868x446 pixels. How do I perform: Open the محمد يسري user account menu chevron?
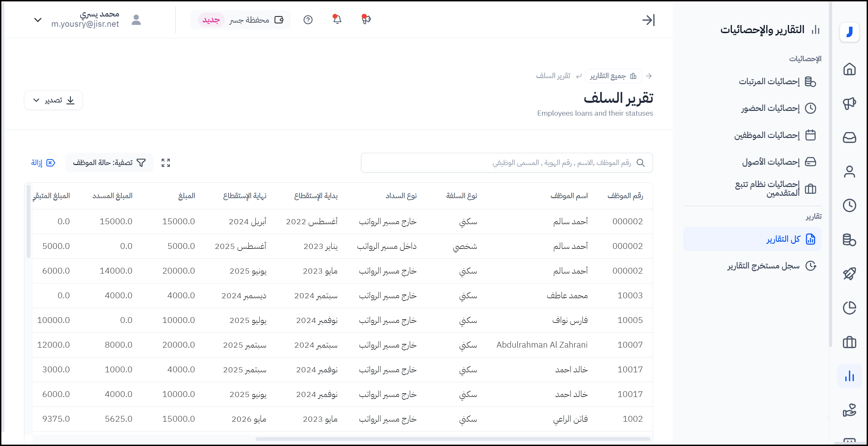[38, 20]
